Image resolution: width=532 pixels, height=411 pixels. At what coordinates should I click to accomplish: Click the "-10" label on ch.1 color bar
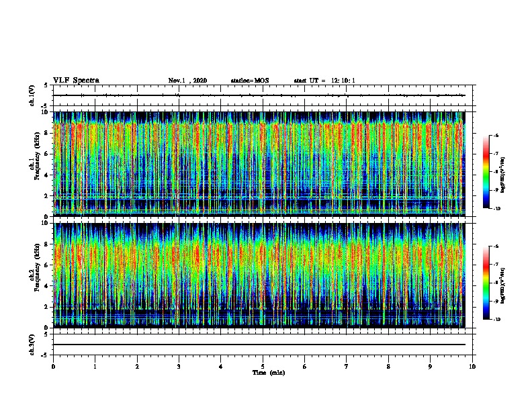coord(496,208)
